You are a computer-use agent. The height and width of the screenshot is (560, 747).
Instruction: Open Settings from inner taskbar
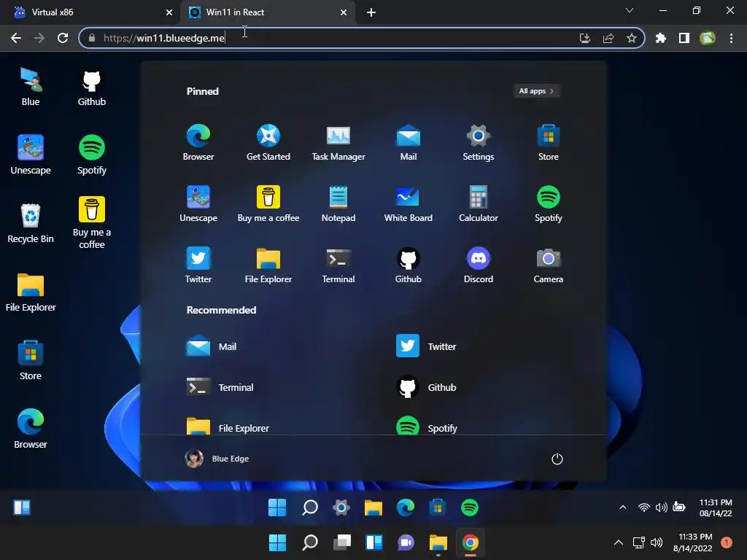click(x=341, y=507)
